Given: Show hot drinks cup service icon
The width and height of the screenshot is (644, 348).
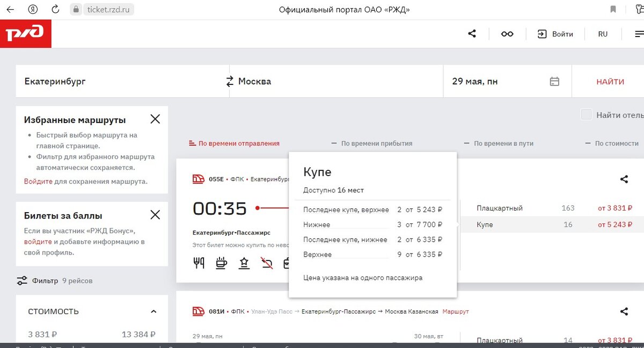Looking at the screenshot, I should click(x=221, y=263).
